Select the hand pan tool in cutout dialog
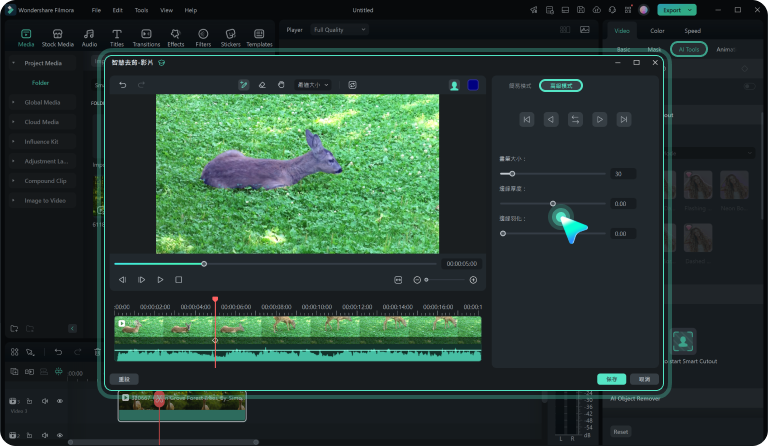The height and width of the screenshot is (446, 768). coord(281,85)
